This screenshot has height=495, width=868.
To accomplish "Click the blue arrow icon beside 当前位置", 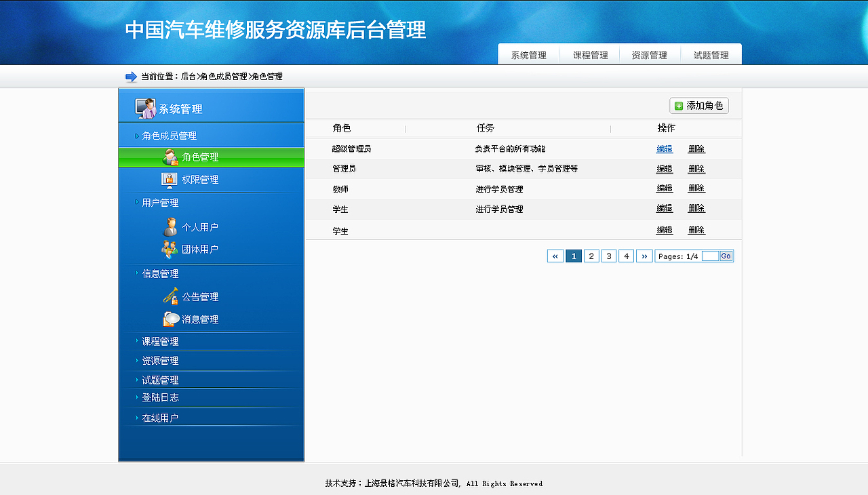I will coord(131,77).
